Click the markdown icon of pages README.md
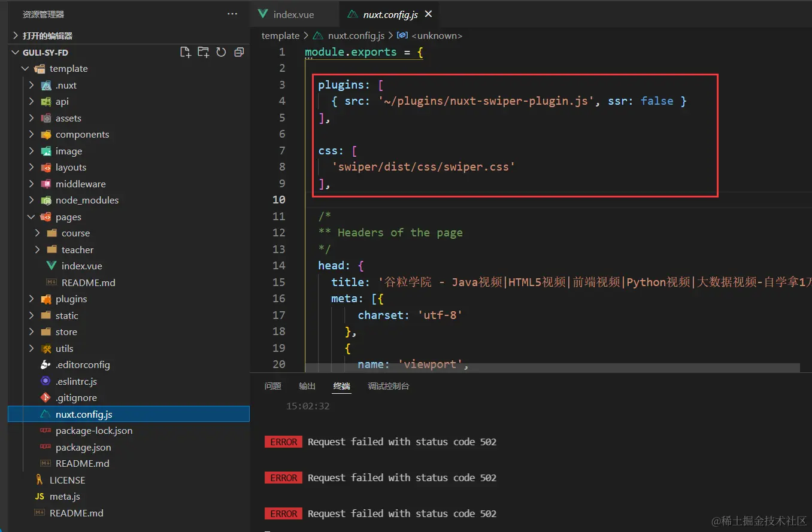Viewport: 812px width, 532px height. [51, 282]
